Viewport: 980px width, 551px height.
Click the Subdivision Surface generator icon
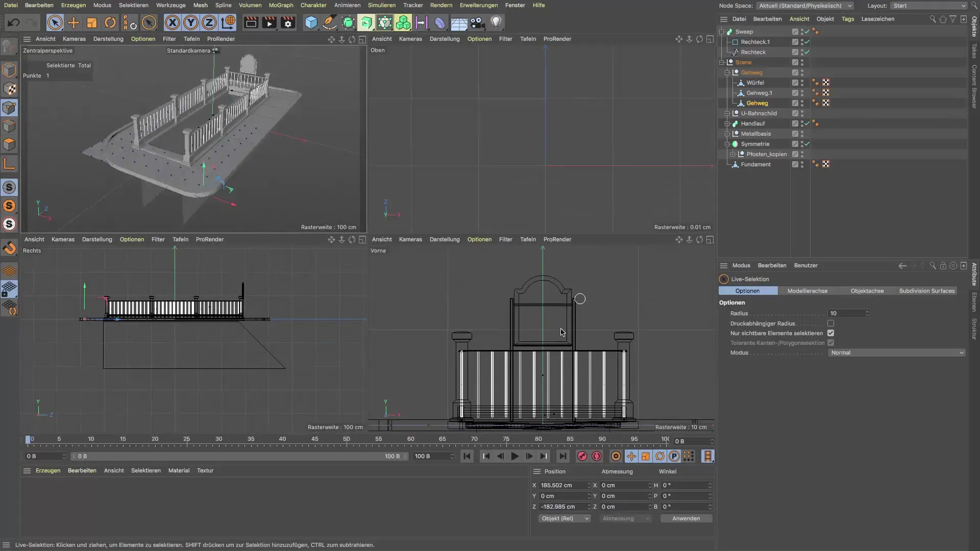click(348, 22)
